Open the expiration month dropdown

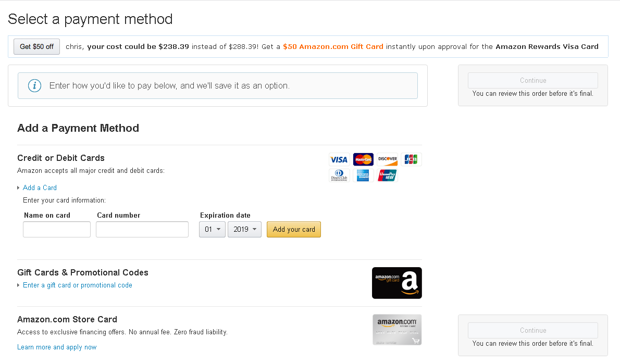click(x=212, y=229)
